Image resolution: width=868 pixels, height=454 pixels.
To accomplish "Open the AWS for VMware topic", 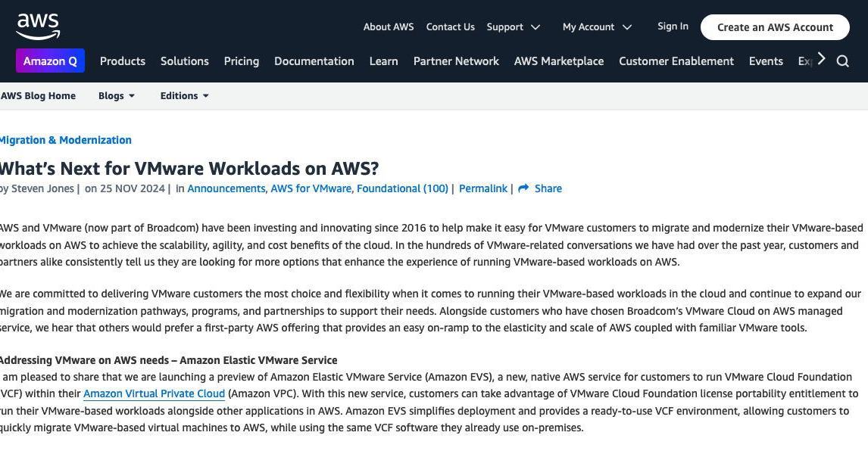I will coord(311,188).
